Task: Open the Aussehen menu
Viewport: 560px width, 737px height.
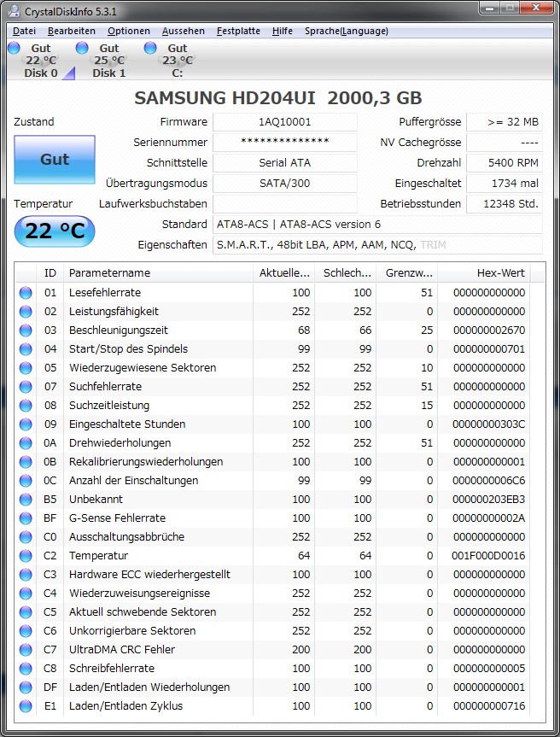Action: tap(184, 31)
